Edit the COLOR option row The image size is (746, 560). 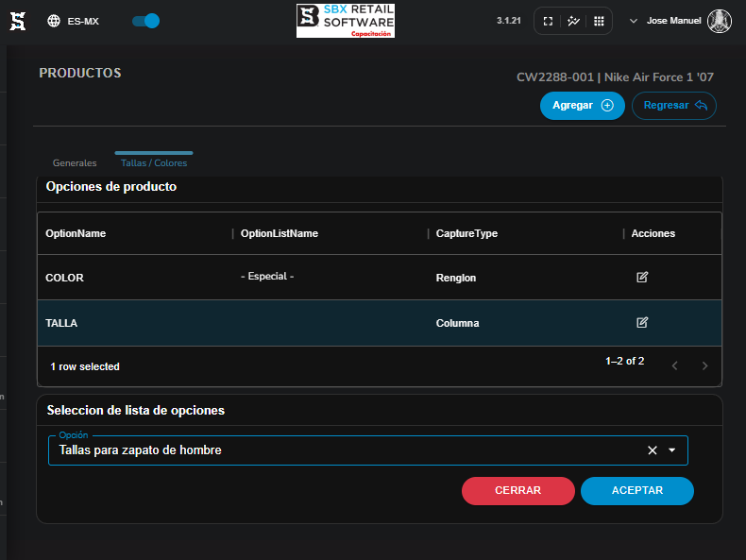coord(642,277)
